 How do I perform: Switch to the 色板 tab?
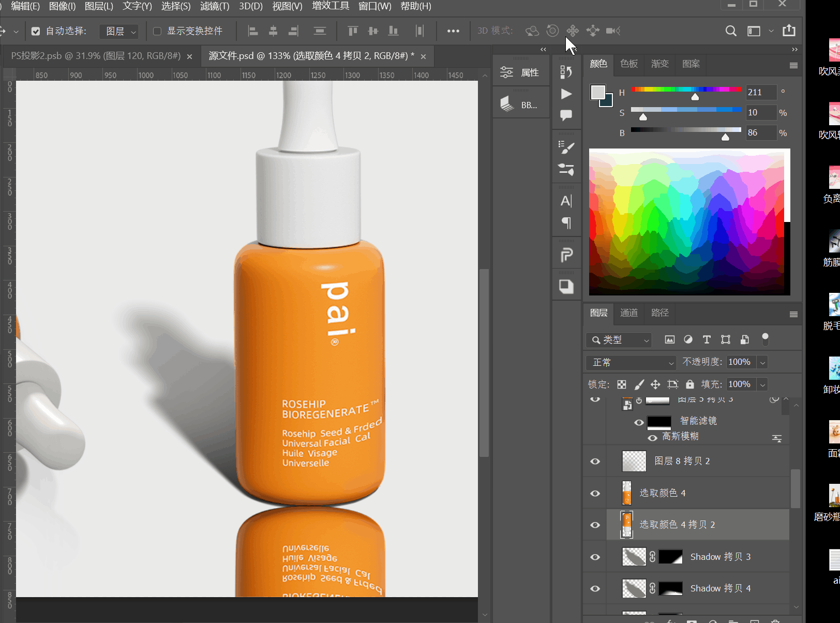629,64
